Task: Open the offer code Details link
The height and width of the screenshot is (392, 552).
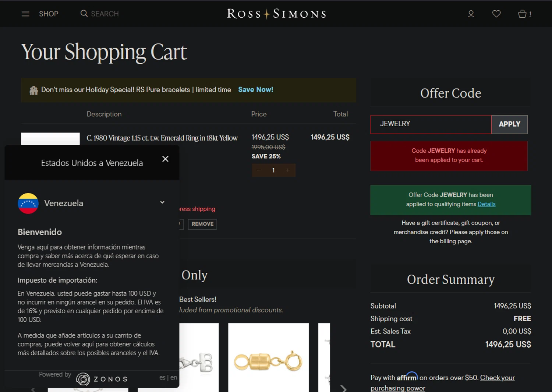Action: tap(486, 204)
